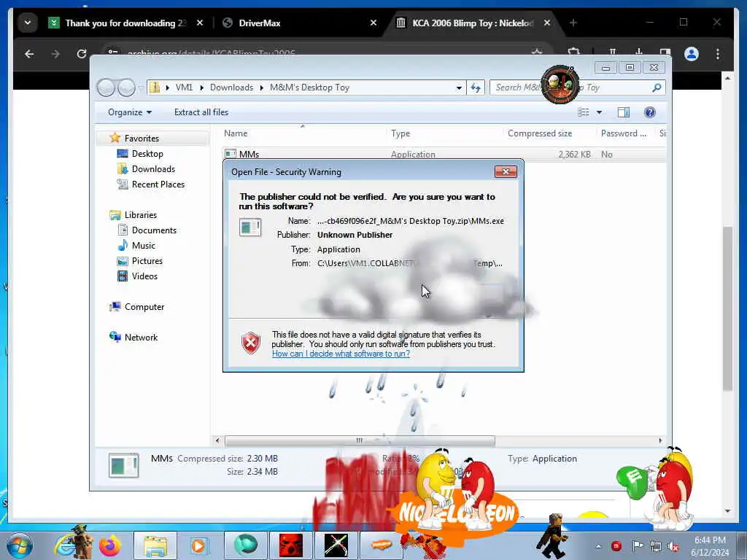747x560 pixels.
Task: Open the Documents library
Action: (x=154, y=230)
